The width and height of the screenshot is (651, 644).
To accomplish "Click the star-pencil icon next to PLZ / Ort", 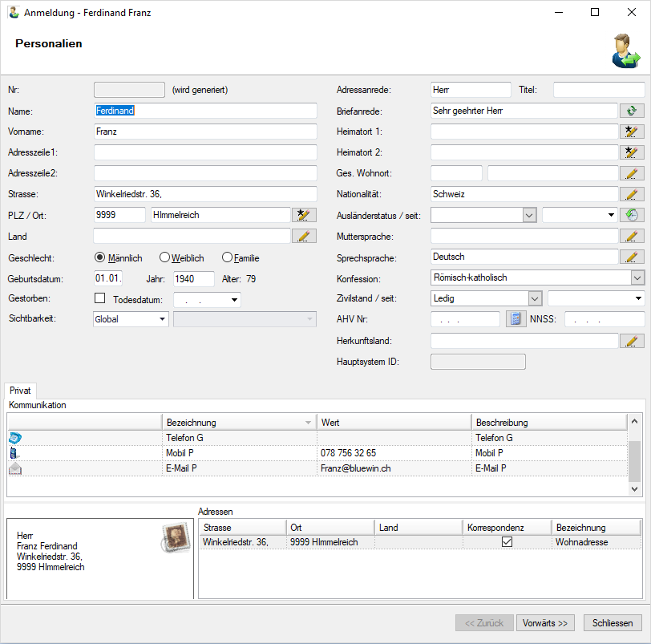I will (x=305, y=215).
